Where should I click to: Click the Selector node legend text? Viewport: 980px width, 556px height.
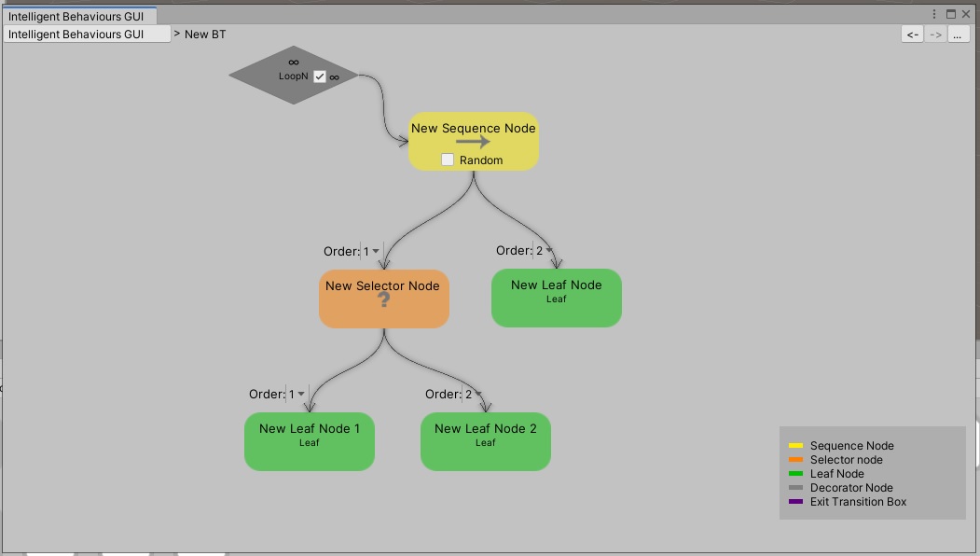pos(847,460)
